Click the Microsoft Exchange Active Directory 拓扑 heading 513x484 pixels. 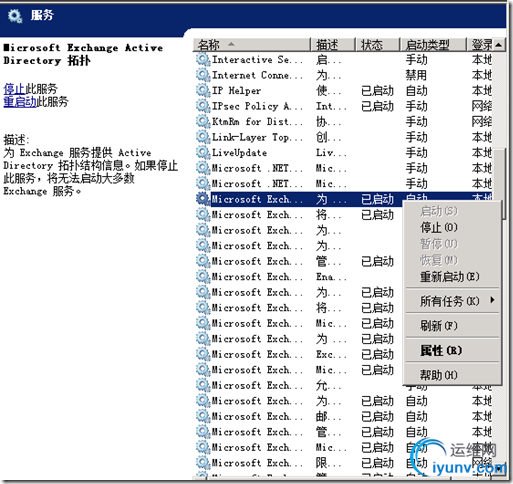(x=83, y=54)
